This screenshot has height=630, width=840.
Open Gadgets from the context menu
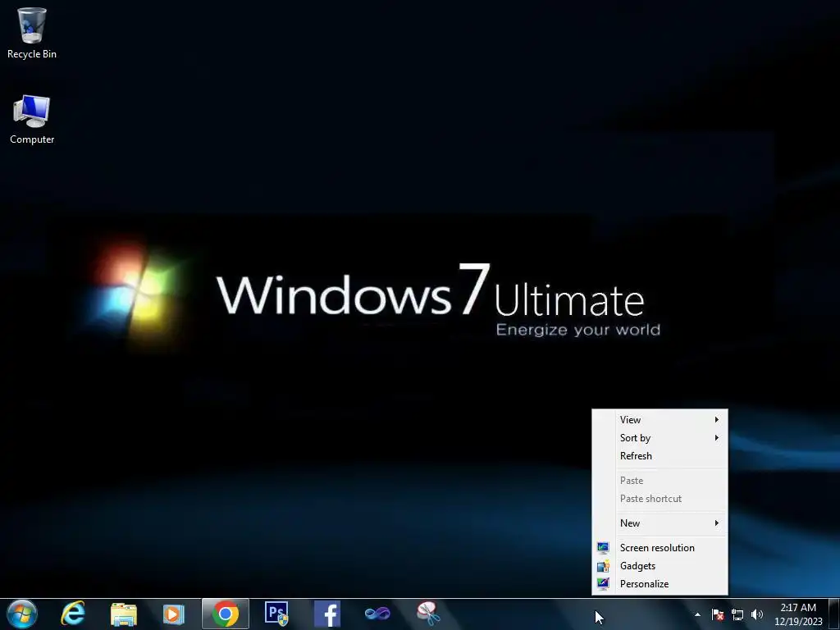(x=660, y=566)
